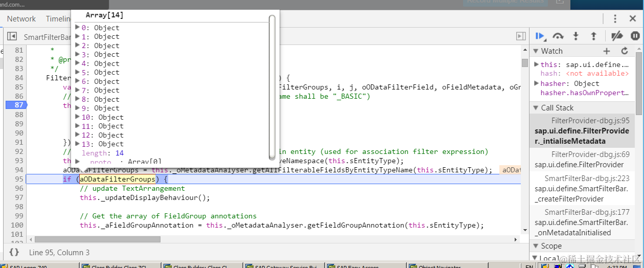Select the _onMetadataInitialised call stack frame
Image resolution: width=644 pixels, height=268 pixels.
tap(582, 222)
